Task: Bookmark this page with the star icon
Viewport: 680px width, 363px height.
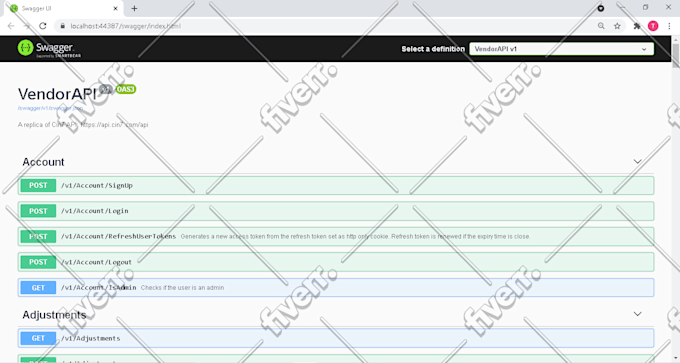Action: click(617, 26)
